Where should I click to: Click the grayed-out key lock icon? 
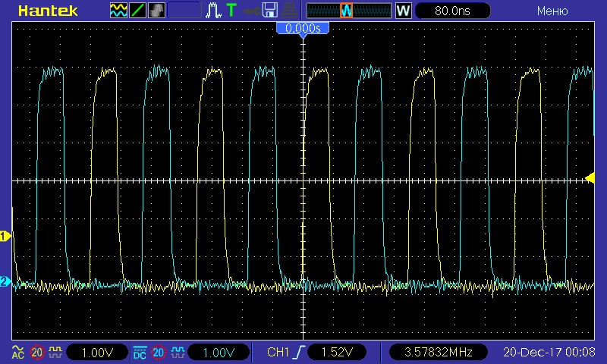pyautogui.click(x=251, y=11)
